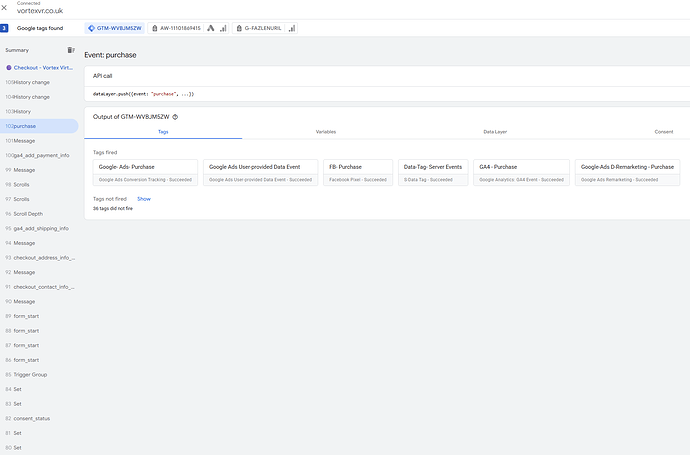Screen dimensions: 690x455
Task: Select the consent_status event
Action: coord(32,418)
